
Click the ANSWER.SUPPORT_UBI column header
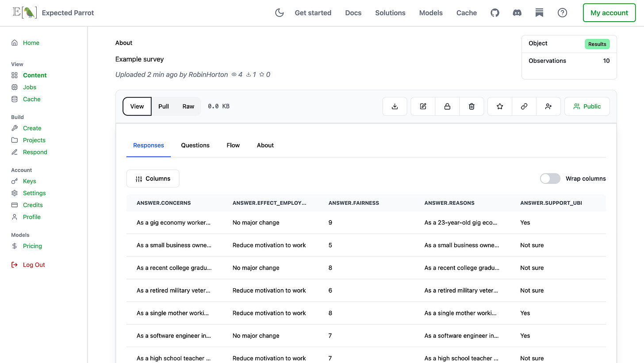click(551, 203)
